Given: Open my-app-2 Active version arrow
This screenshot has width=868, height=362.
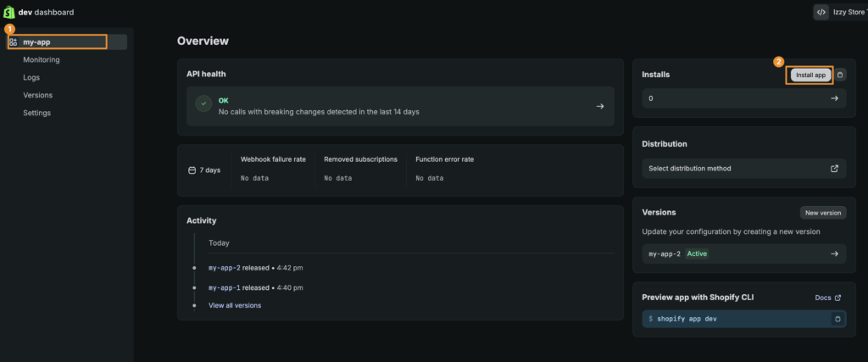Looking at the screenshot, I should coord(834,253).
